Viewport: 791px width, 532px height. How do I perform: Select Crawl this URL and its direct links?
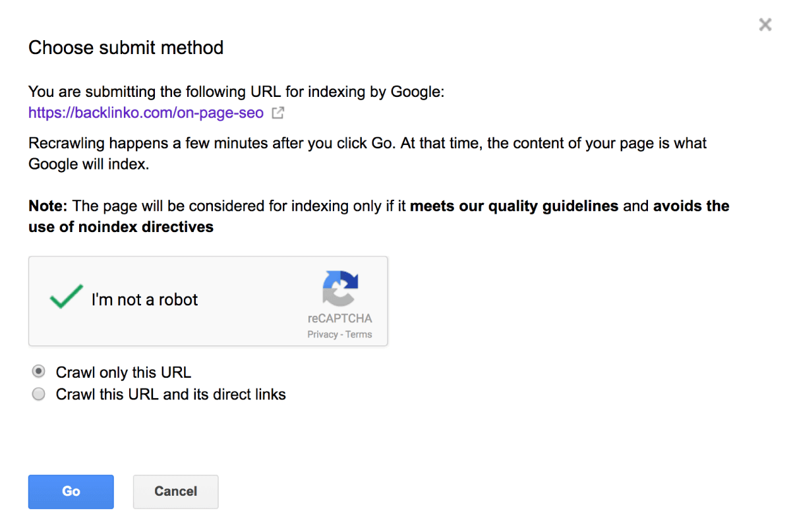pos(39,394)
